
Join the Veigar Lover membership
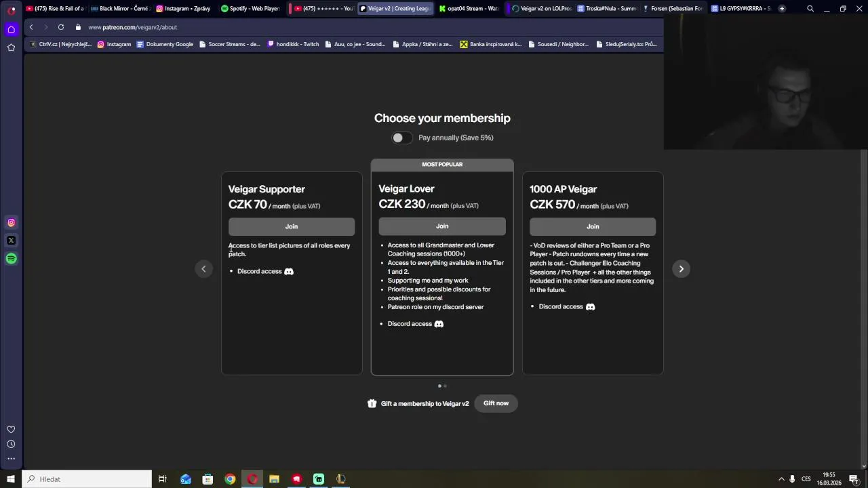[x=442, y=226]
